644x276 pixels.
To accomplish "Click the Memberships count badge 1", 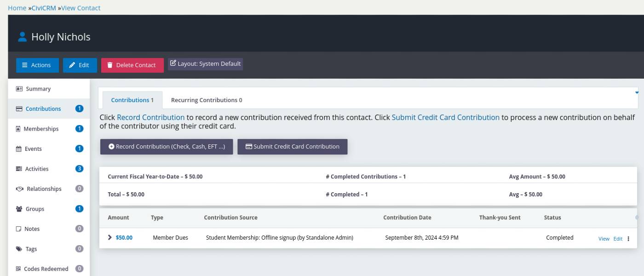I will [79, 129].
